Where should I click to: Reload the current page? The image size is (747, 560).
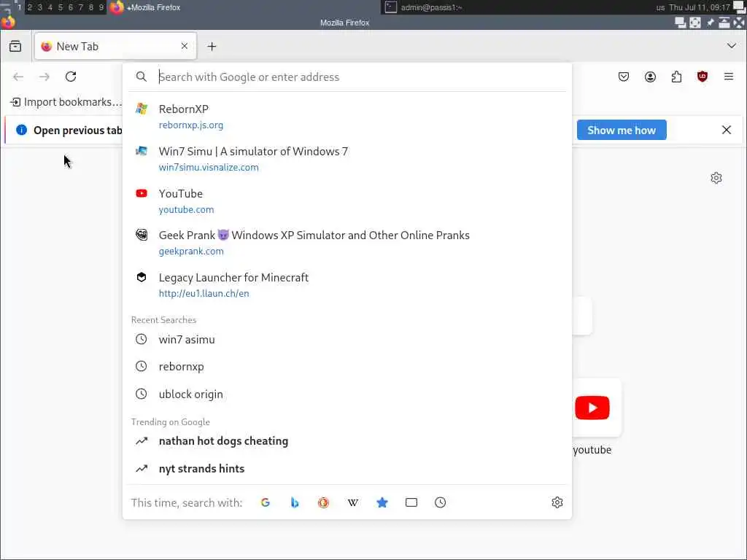coord(71,77)
